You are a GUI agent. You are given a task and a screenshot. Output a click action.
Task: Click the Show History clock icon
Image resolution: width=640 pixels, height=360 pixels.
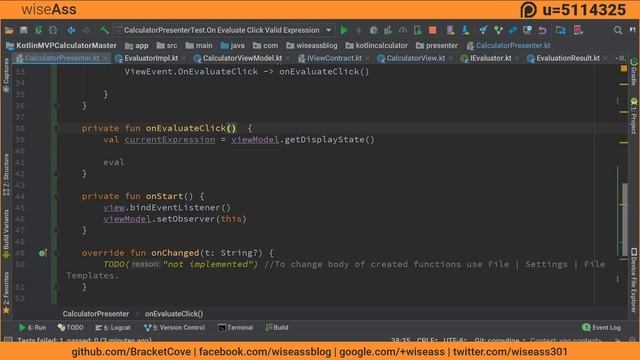tap(527, 30)
